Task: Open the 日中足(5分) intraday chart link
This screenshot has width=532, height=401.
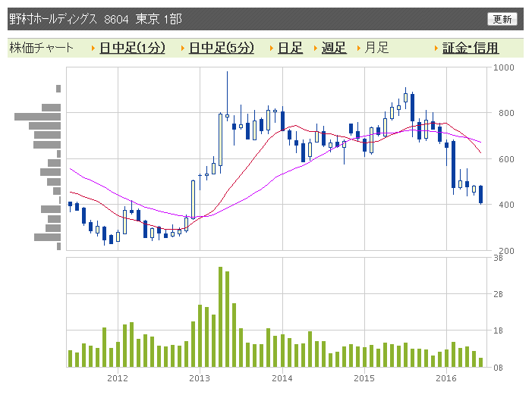Action: point(221,48)
